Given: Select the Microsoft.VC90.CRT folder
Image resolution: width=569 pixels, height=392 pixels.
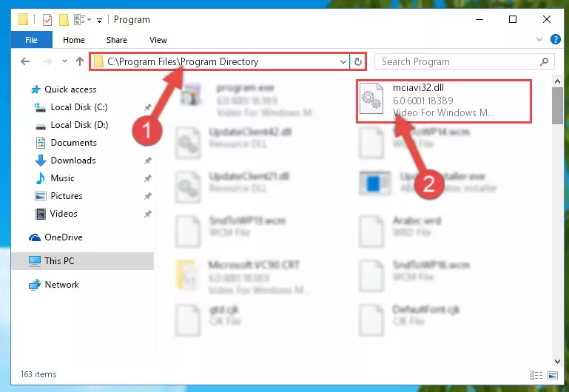Looking at the screenshot, I should (x=242, y=278).
